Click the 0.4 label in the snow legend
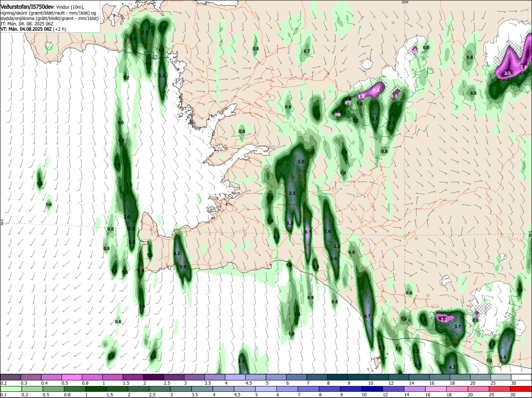532x398 pixels. point(44,383)
